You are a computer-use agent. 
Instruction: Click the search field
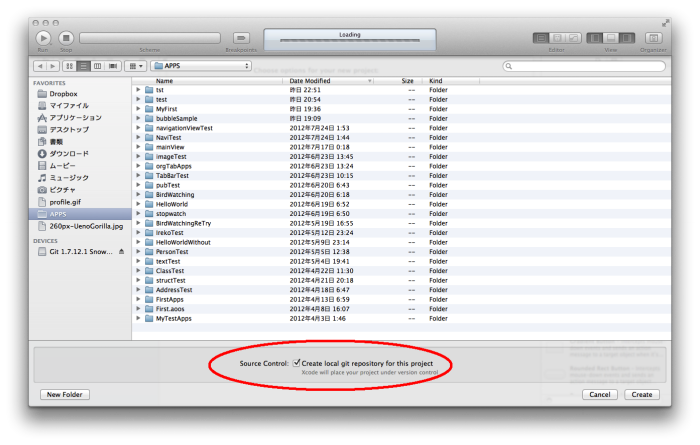pyautogui.click(x=584, y=66)
